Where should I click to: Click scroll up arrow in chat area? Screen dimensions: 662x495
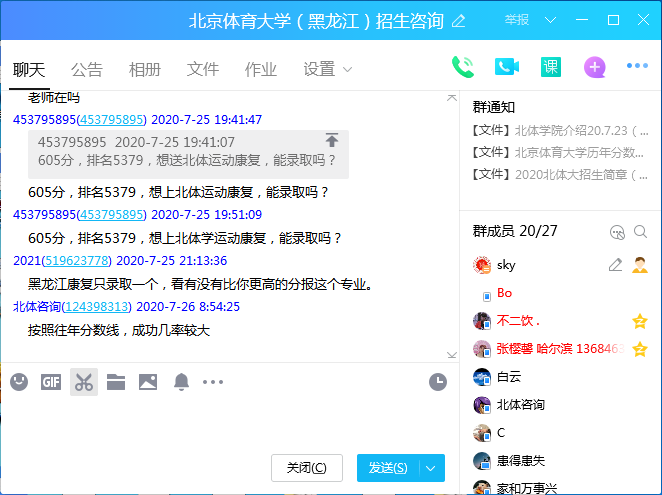[x=452, y=98]
